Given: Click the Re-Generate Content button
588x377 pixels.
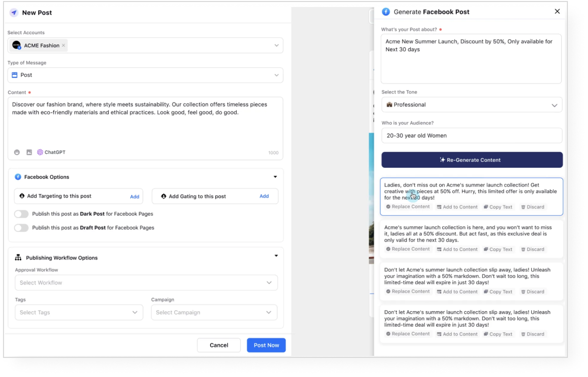Looking at the screenshot, I should point(472,160).
